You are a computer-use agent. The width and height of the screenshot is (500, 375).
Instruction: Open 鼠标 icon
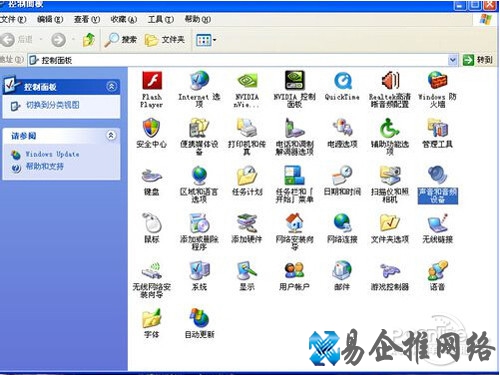click(x=152, y=228)
